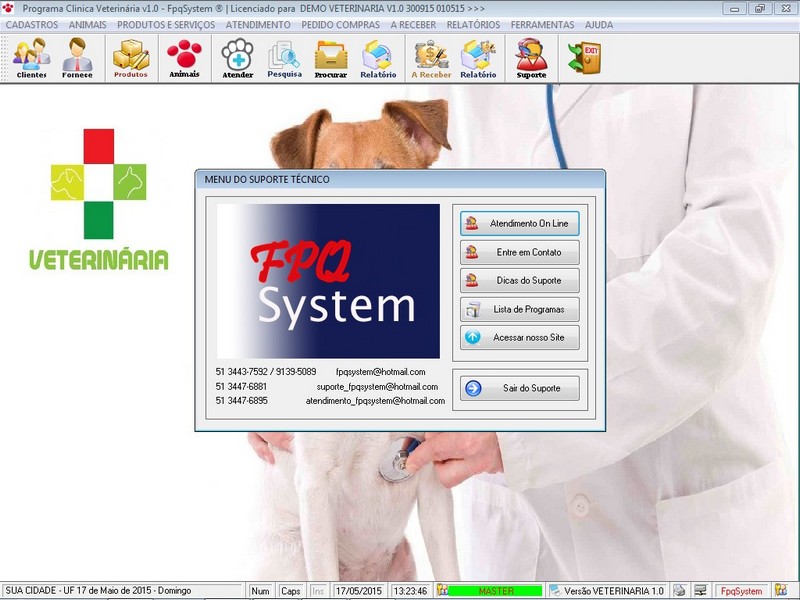This screenshot has width=800, height=600.
Task: Open the Fornece suppliers icon
Action: click(78, 58)
